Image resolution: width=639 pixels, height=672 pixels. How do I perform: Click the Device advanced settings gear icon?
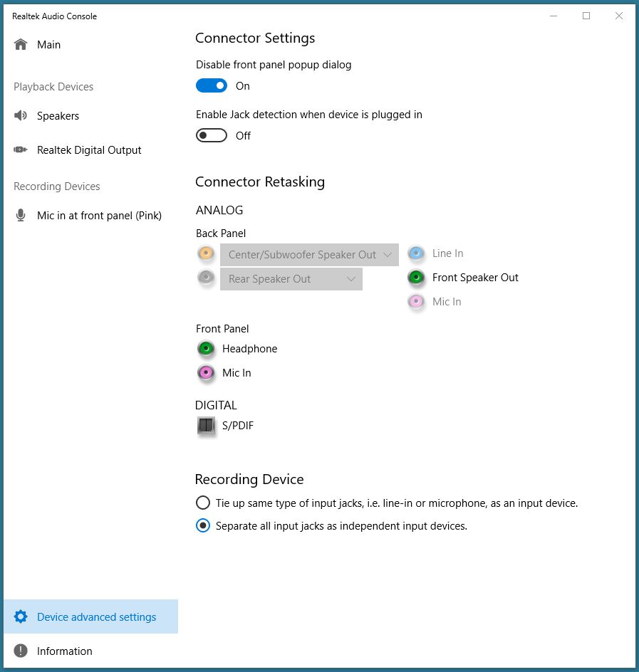pyautogui.click(x=21, y=616)
